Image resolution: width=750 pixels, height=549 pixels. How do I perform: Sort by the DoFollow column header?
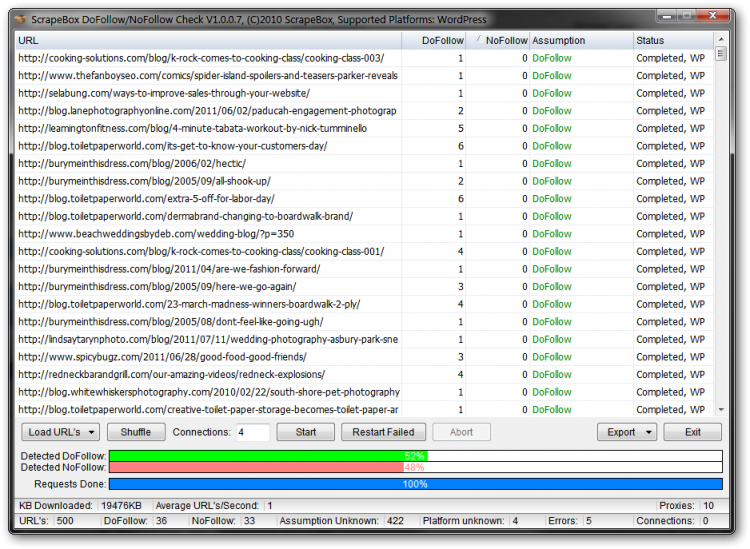coord(436,40)
